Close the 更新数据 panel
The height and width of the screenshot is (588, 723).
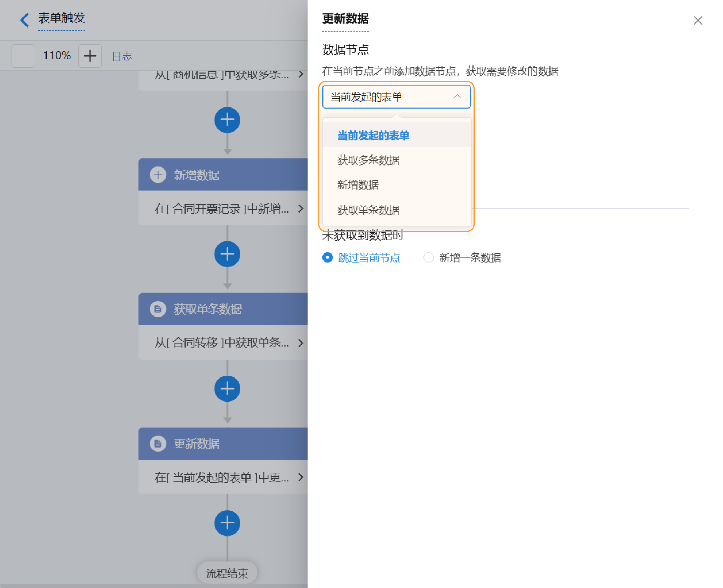(x=698, y=20)
